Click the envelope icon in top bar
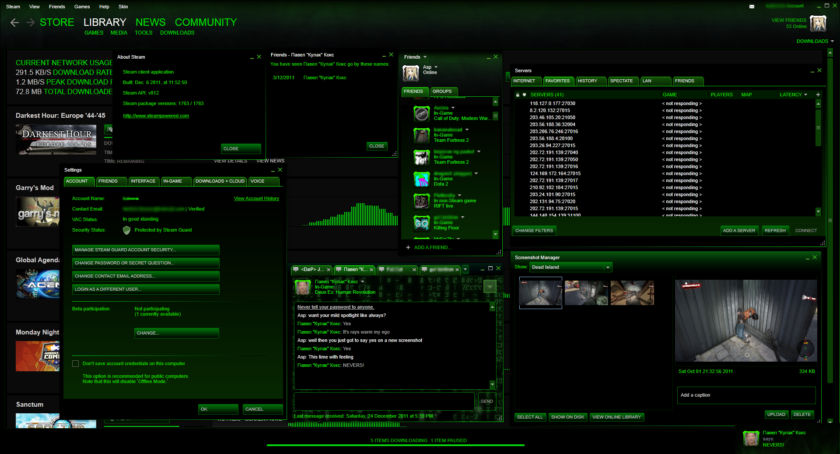The width and height of the screenshot is (840, 454). pos(752,6)
